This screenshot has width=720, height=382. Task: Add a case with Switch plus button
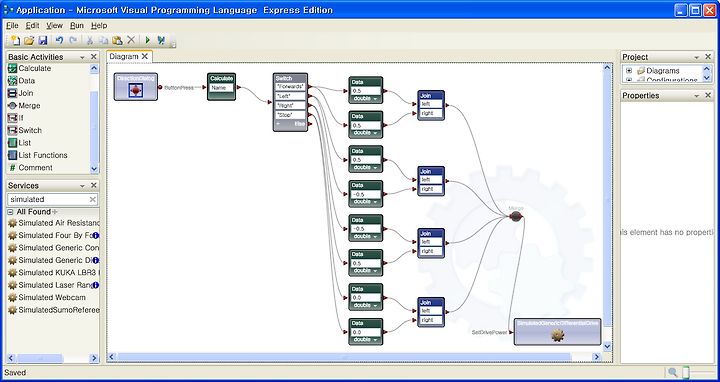[x=278, y=124]
